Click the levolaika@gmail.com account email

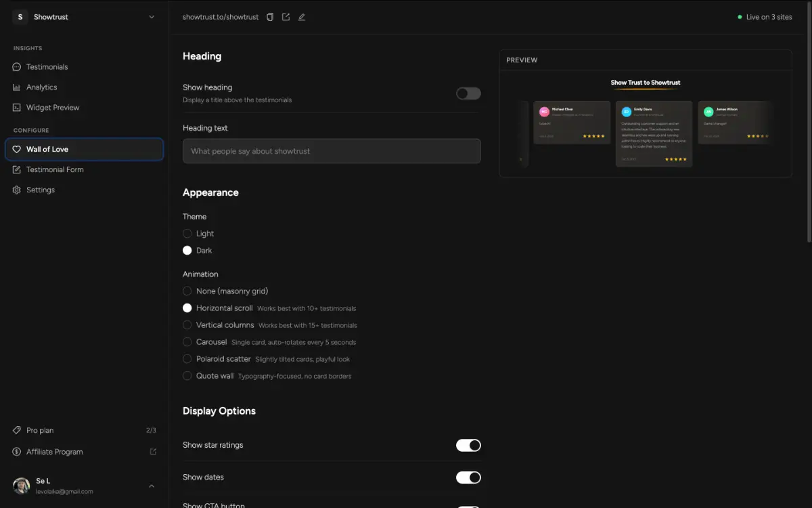(64, 492)
